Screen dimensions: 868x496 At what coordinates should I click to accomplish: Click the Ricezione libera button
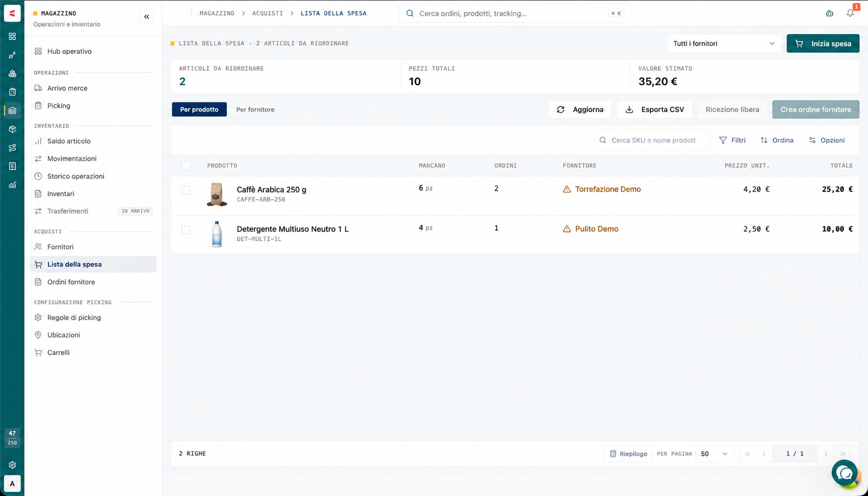[732, 109]
